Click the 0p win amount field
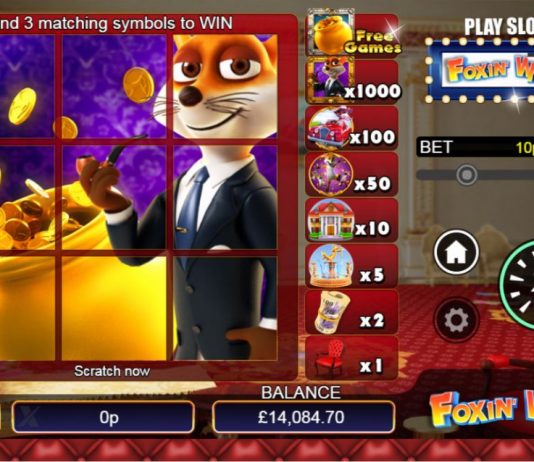The image size is (534, 462). 104,417
